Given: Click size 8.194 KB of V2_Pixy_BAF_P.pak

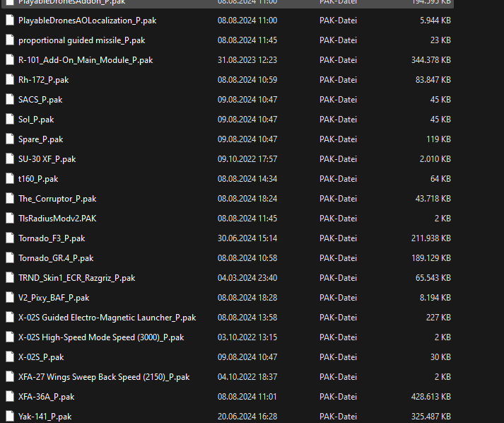Looking at the screenshot, I should 435,298.
